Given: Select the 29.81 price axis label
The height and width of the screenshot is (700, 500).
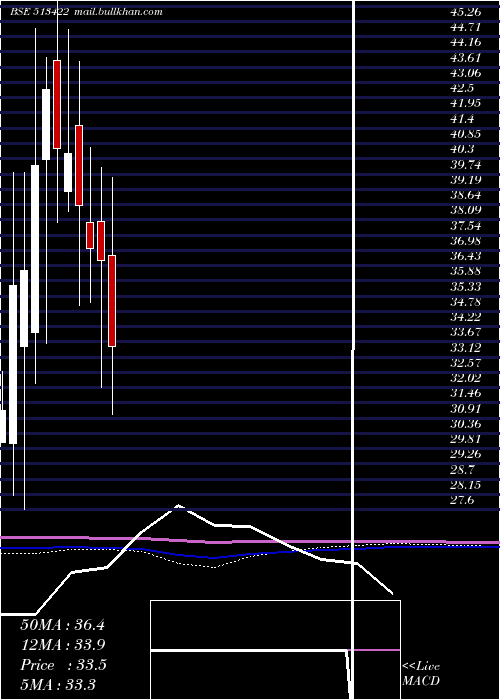Looking at the screenshot, I should (x=465, y=439).
